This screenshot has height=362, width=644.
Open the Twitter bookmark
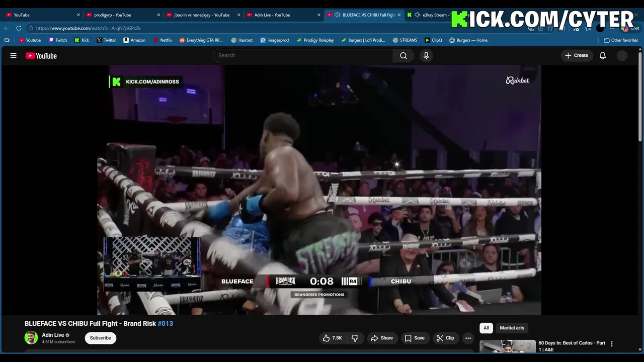pos(106,40)
